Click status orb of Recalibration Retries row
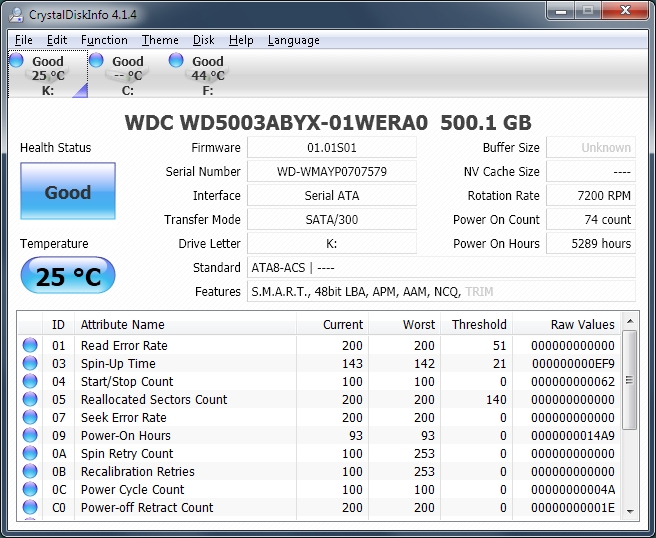656x538 pixels. coord(30,471)
